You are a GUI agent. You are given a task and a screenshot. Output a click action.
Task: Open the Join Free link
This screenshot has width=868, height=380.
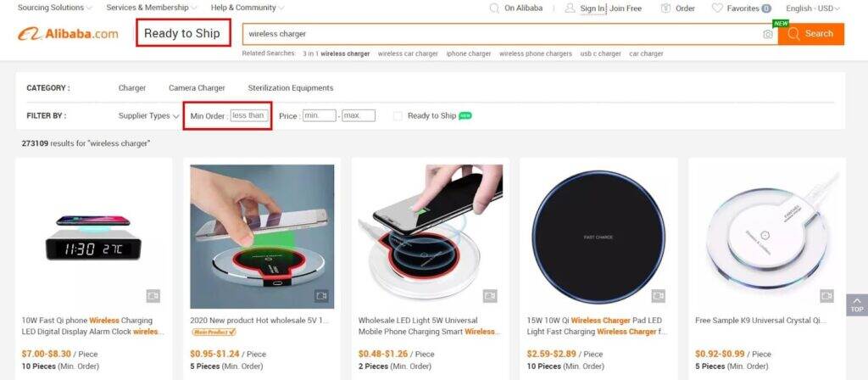[x=626, y=8]
